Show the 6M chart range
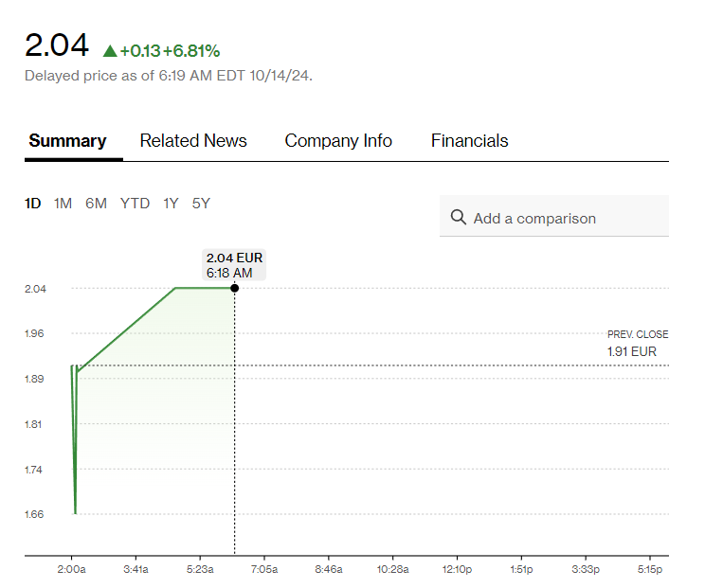705x588 pixels. [x=96, y=204]
